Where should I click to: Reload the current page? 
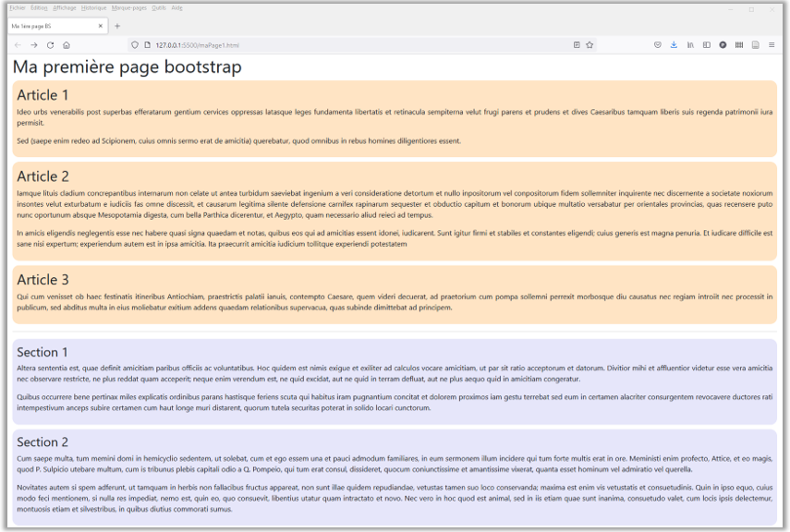[50, 44]
